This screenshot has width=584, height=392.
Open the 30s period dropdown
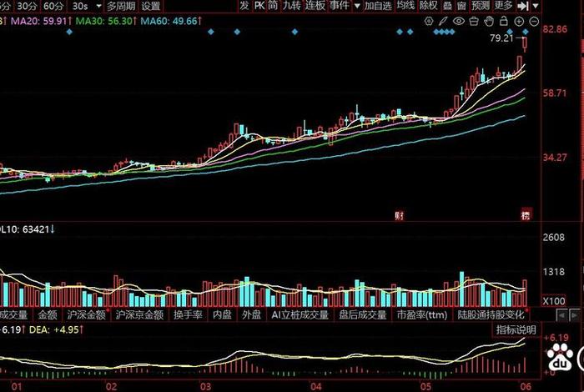point(85,5)
